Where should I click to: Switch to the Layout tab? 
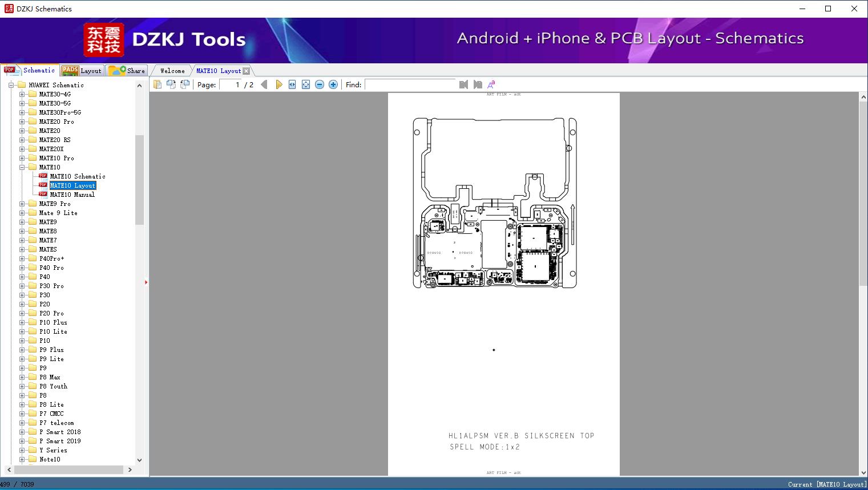82,71
